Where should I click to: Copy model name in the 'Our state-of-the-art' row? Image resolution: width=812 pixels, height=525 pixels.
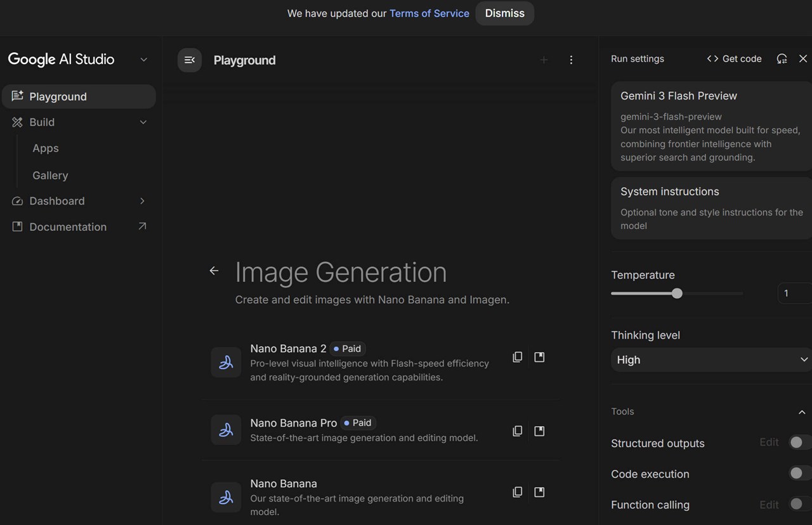click(x=518, y=492)
